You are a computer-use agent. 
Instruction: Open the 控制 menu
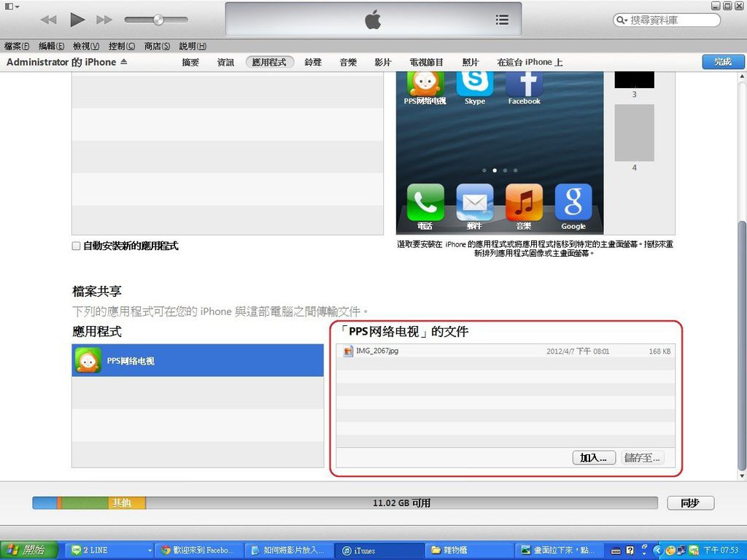click(122, 46)
